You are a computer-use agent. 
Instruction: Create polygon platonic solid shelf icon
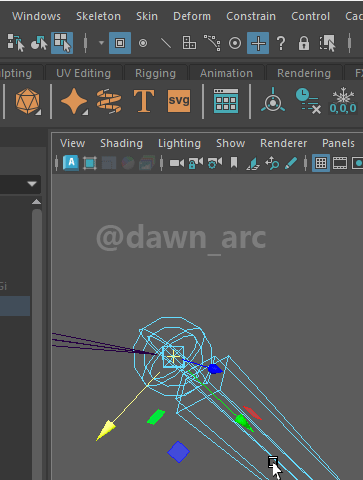click(x=28, y=101)
